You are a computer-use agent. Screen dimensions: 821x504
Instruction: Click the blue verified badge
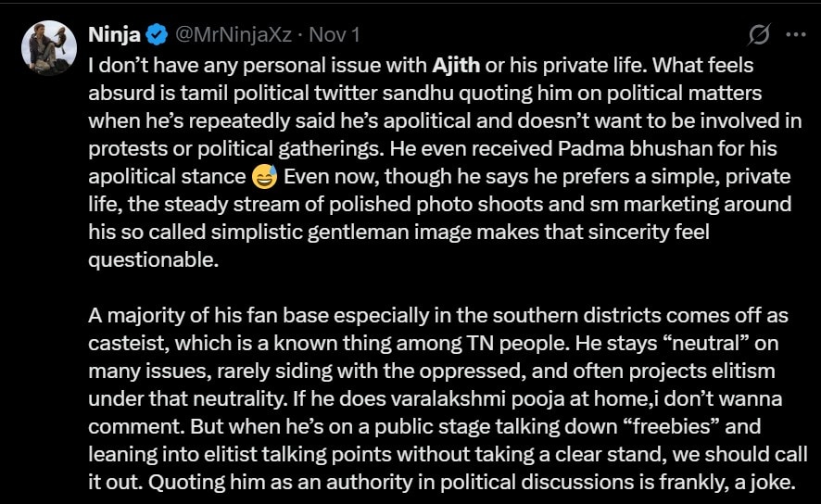(156, 36)
